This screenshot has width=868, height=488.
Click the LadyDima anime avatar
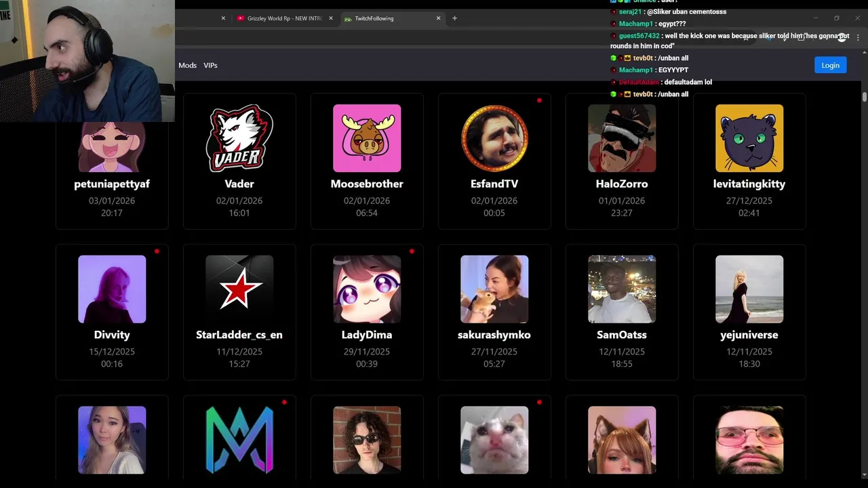[367, 289]
